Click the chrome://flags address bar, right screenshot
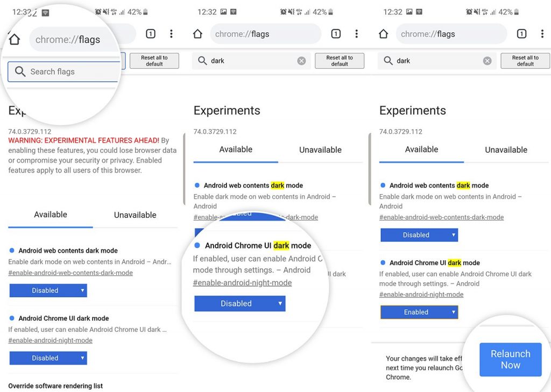This screenshot has width=551, height=392. tap(451, 34)
